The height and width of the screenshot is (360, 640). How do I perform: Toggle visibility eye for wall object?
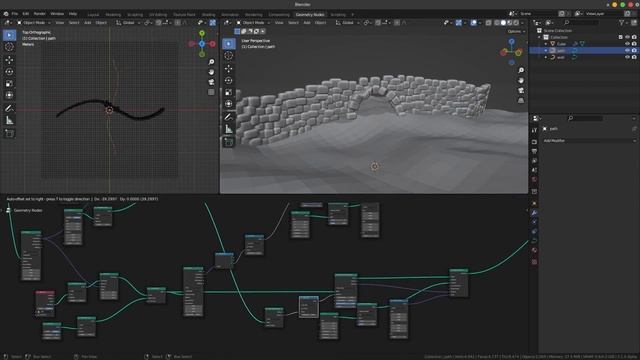(x=627, y=57)
